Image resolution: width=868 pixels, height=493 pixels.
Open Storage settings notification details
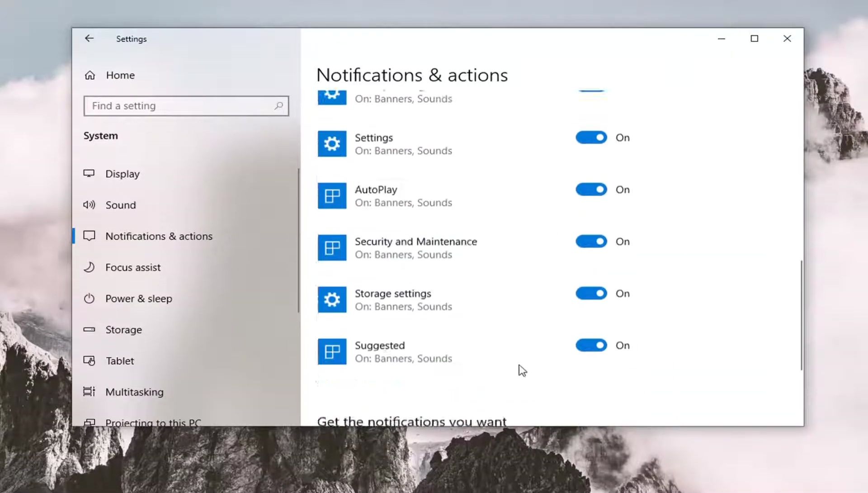pos(403,300)
